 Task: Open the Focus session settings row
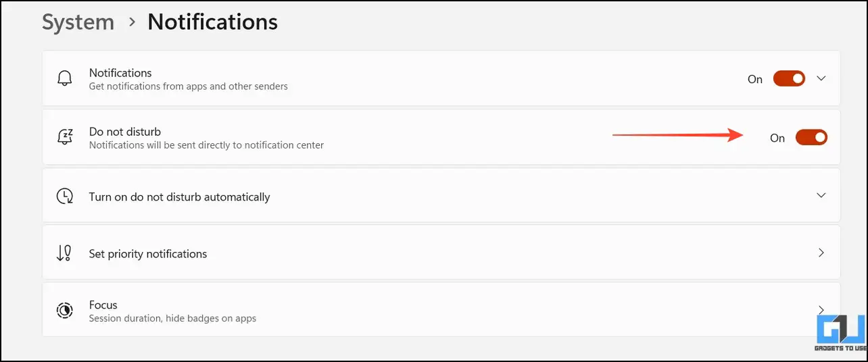[441, 309]
